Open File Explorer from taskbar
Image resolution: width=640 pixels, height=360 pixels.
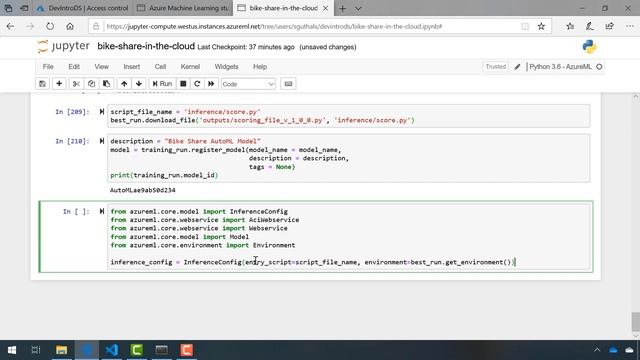coord(62,350)
